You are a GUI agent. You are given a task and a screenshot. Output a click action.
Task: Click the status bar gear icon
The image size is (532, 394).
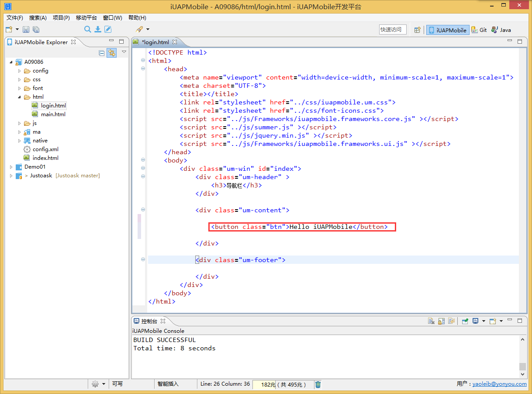95,384
